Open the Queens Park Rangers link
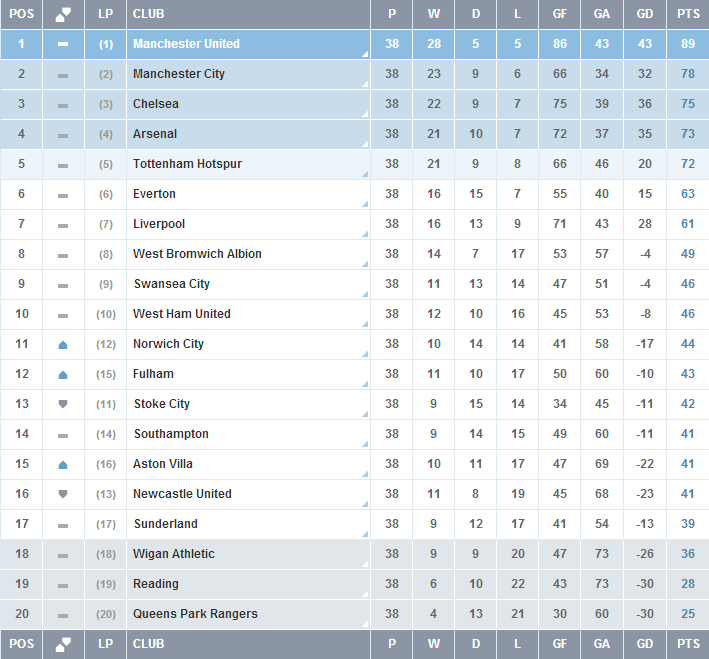Image resolution: width=709 pixels, height=659 pixels. click(x=195, y=614)
